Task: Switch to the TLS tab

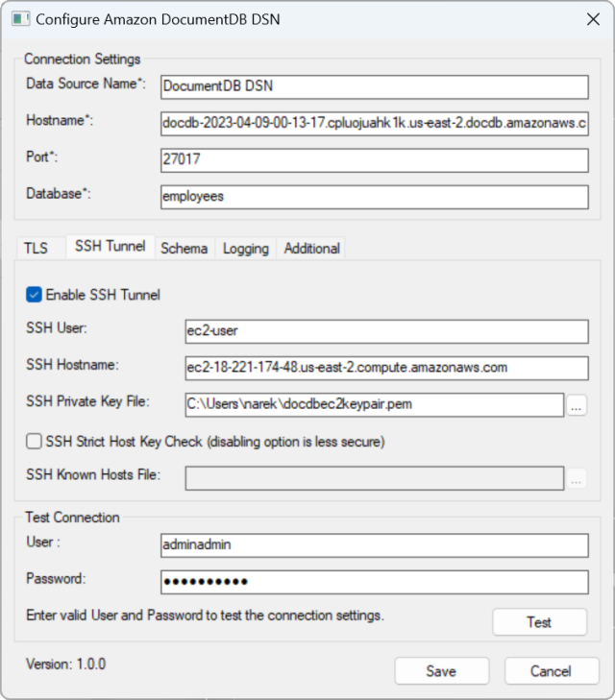Action: (x=36, y=248)
